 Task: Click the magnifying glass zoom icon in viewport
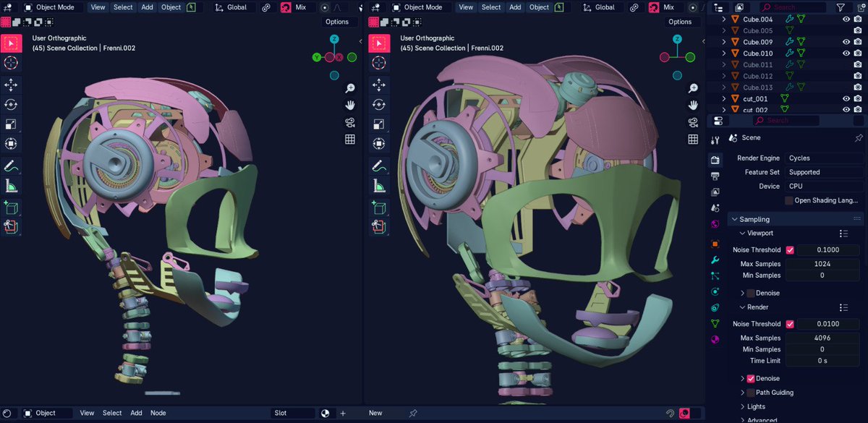click(x=350, y=87)
